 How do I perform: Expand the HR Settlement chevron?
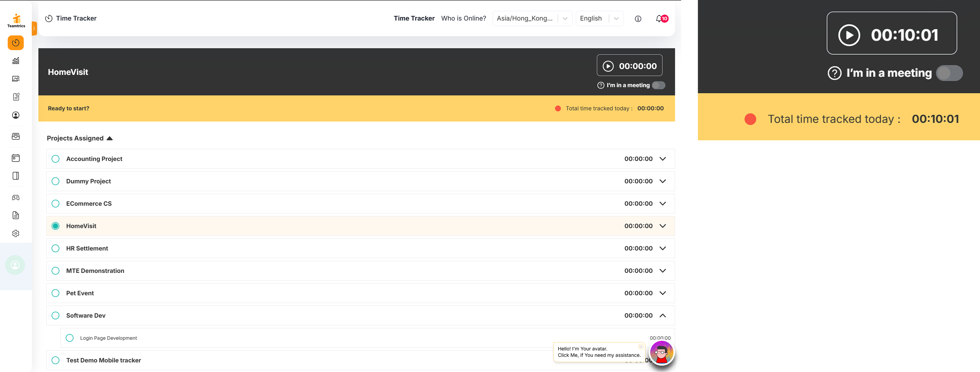click(x=663, y=249)
